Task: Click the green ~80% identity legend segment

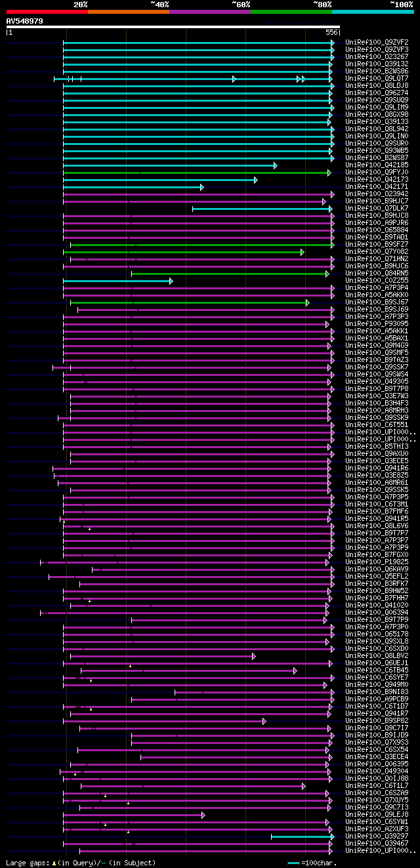Action: 291,11
